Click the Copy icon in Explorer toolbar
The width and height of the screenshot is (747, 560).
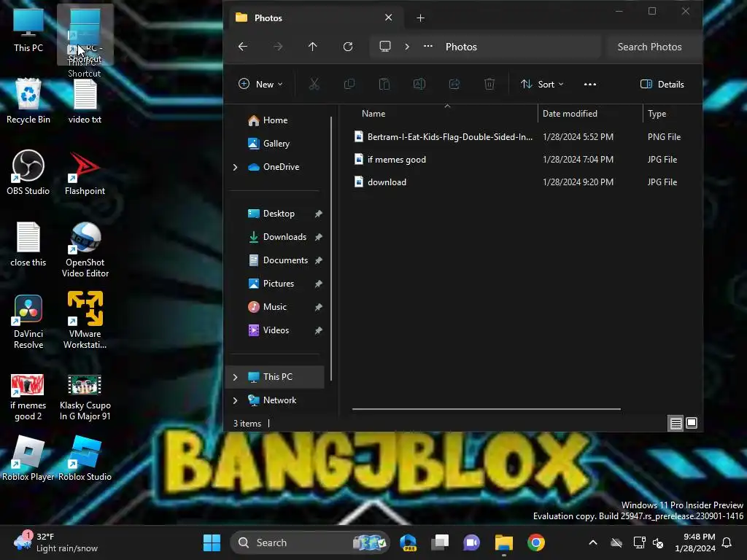click(x=349, y=85)
